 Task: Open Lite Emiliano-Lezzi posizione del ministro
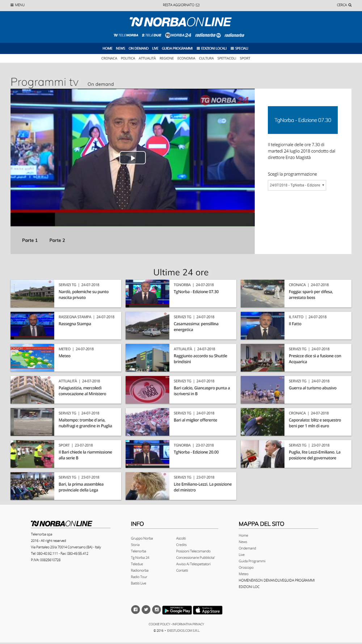pyautogui.click(x=203, y=487)
